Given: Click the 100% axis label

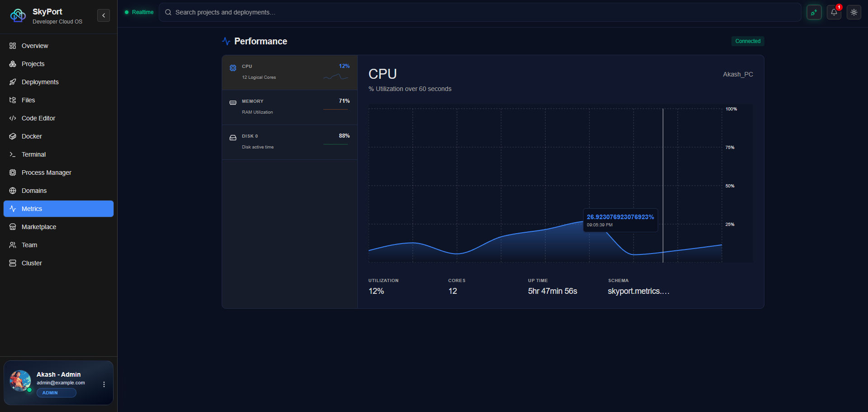Looking at the screenshot, I should (x=731, y=109).
